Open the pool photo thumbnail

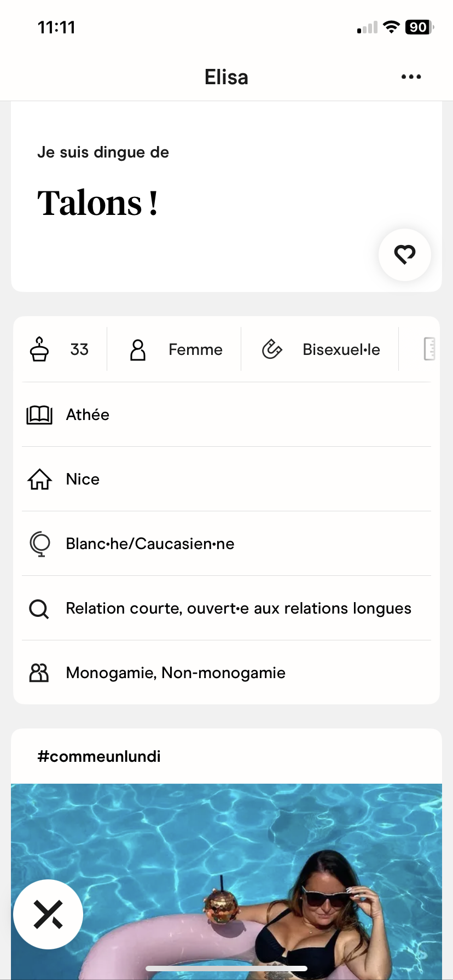coord(226,875)
